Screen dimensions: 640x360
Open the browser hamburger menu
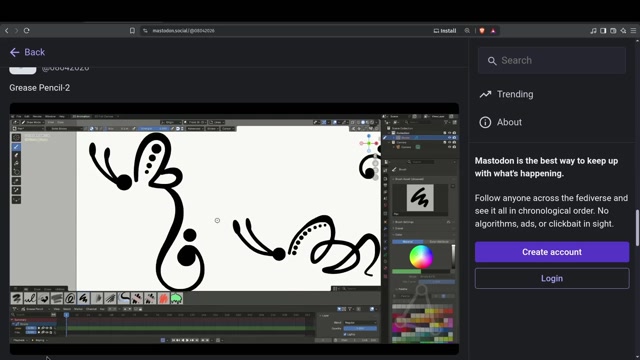(633, 31)
